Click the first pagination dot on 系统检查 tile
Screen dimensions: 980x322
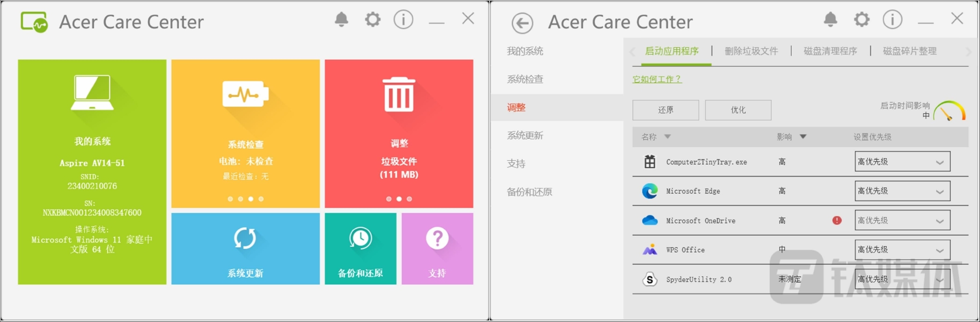pyautogui.click(x=230, y=199)
